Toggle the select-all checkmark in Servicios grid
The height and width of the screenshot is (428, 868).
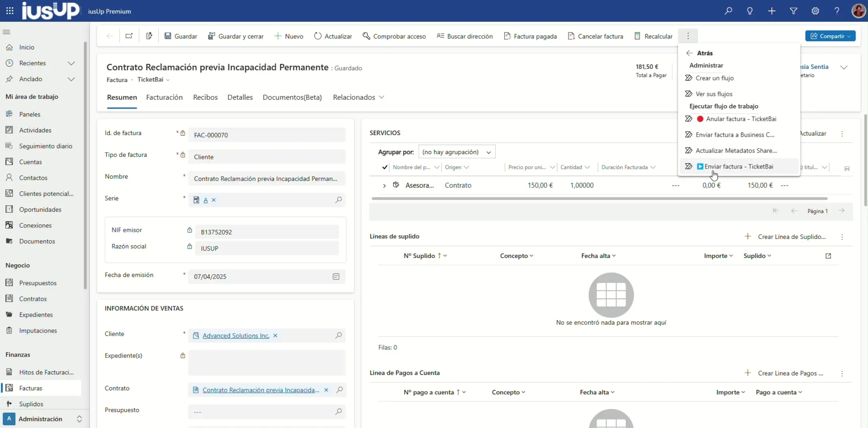point(384,167)
